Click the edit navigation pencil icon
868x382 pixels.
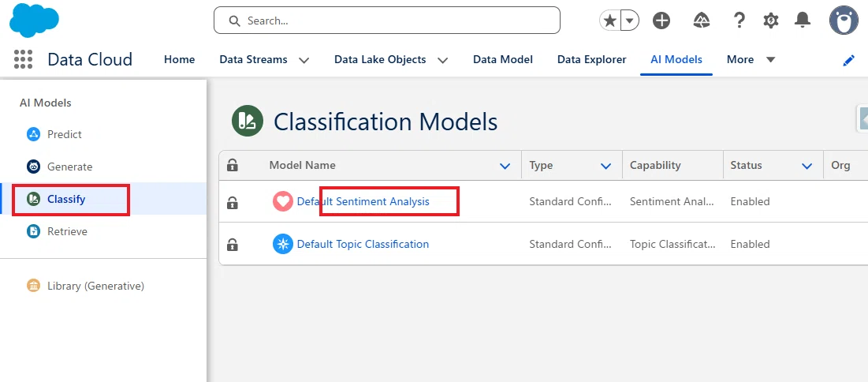tap(848, 61)
